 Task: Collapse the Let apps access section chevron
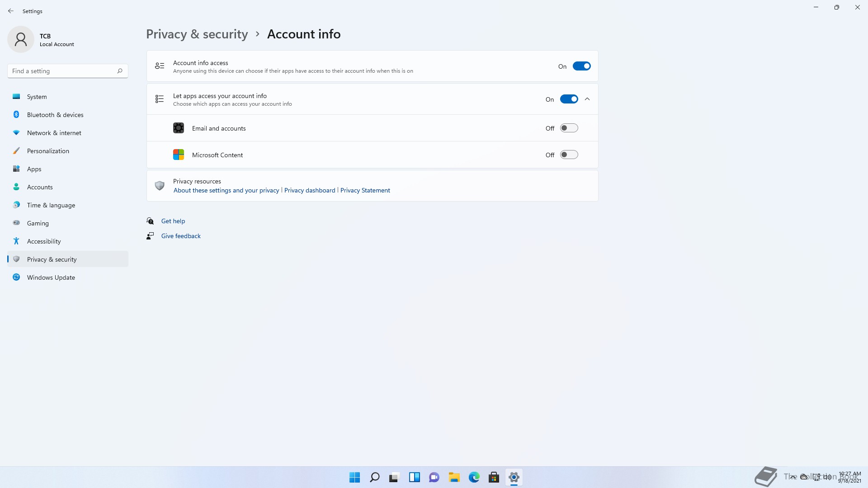point(587,99)
